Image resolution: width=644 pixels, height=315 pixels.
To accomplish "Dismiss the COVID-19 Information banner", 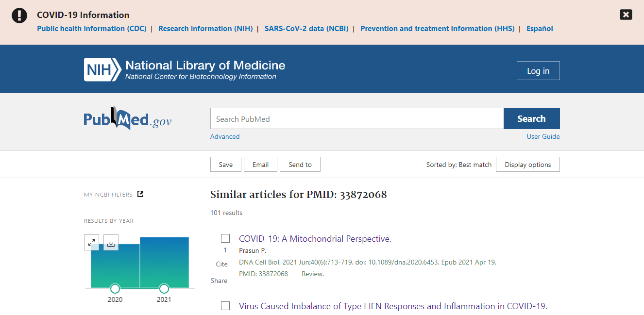I will coord(626,15).
